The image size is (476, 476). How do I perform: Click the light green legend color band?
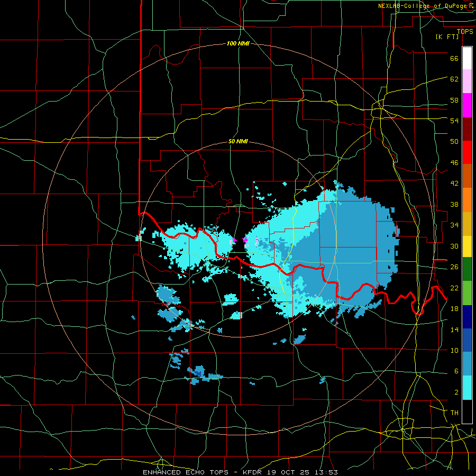pyautogui.click(x=467, y=293)
